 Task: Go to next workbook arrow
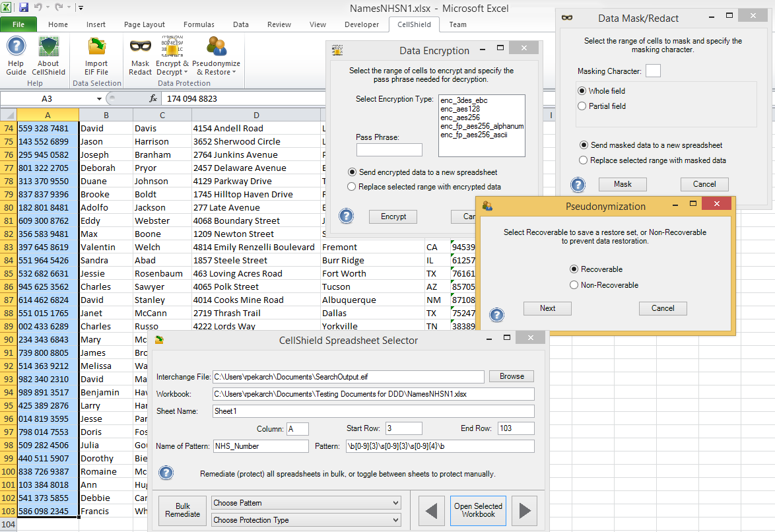[x=524, y=511]
